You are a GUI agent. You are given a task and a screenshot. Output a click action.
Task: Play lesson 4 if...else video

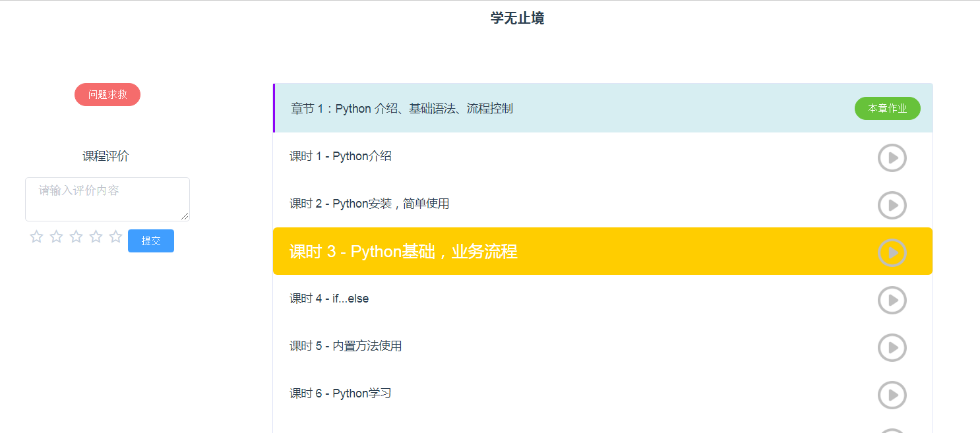pos(892,300)
